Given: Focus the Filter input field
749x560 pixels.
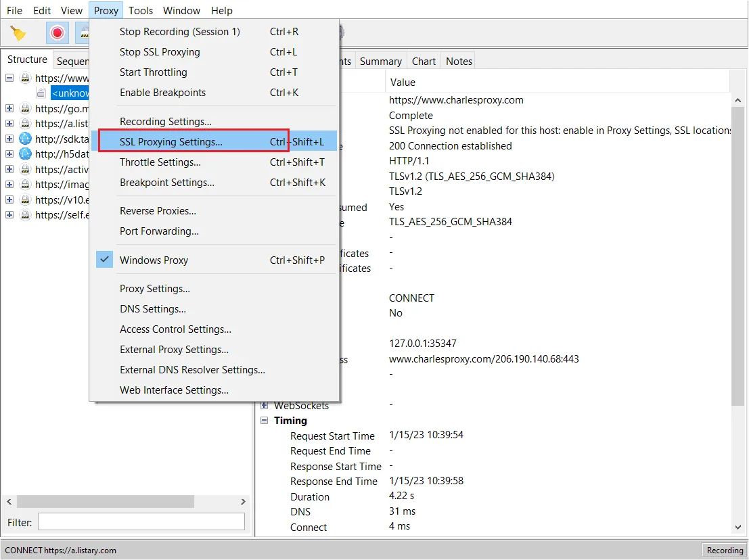Looking at the screenshot, I should click(141, 522).
